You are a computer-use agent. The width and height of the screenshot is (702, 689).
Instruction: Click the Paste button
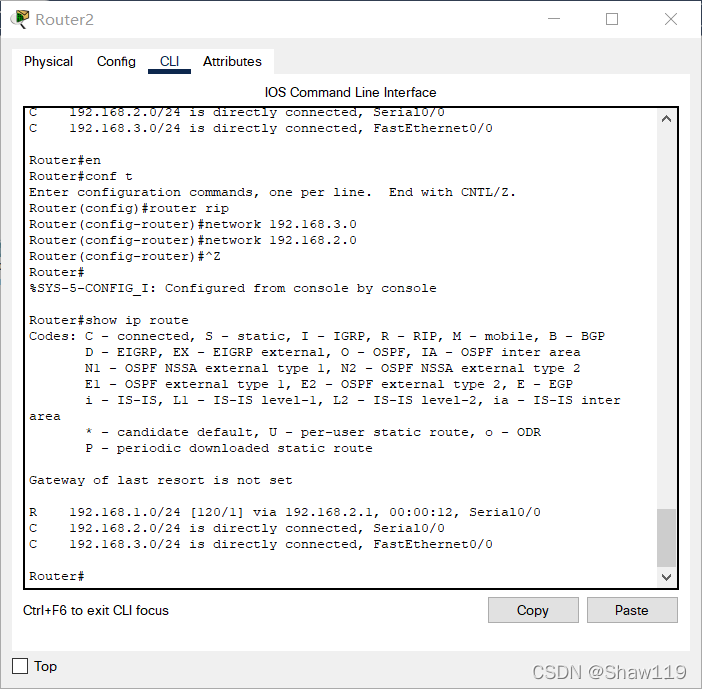pyautogui.click(x=632, y=610)
